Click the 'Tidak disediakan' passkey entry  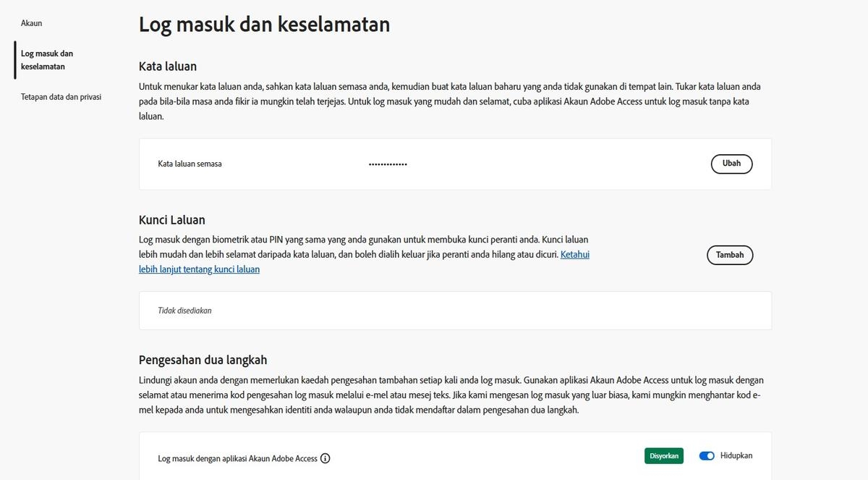pos(184,310)
